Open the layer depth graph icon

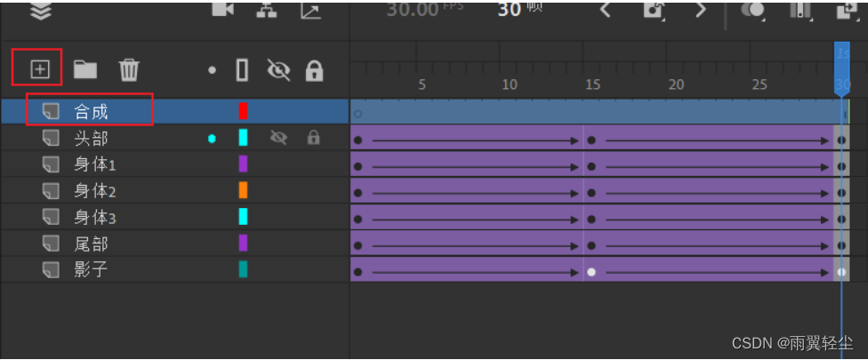(x=310, y=10)
